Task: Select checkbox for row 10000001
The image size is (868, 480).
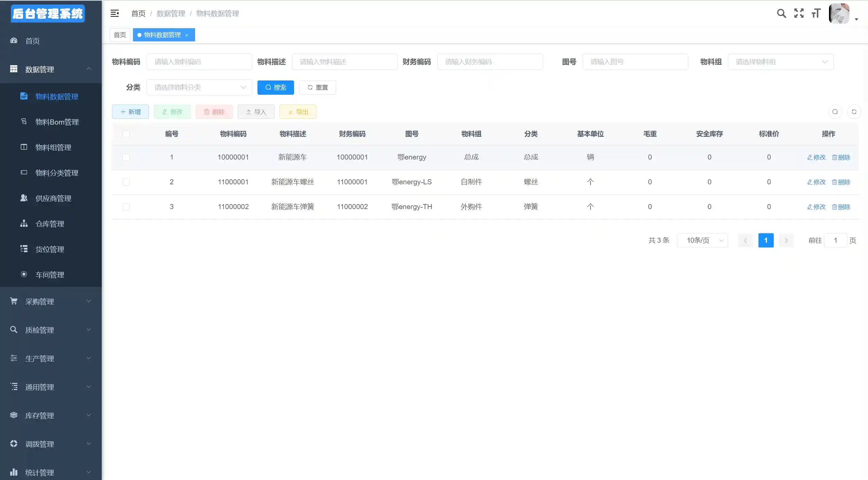Action: tap(126, 158)
